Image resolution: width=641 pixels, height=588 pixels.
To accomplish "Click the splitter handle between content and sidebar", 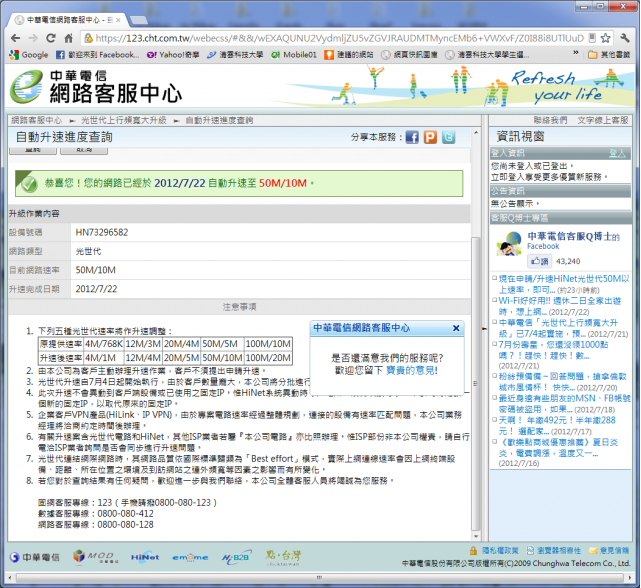I will tap(485, 328).
